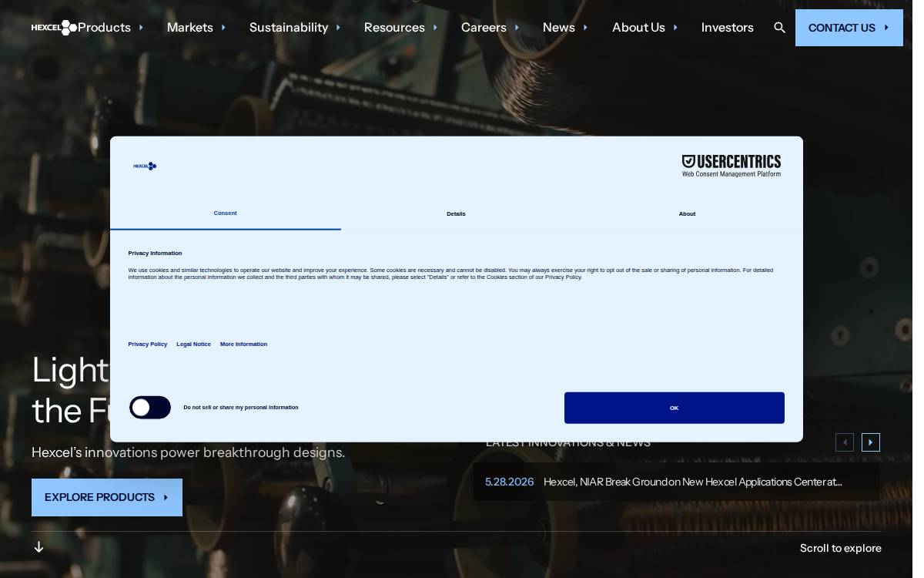The image size is (924, 578).
Task: Open the Privacy Policy link
Action: pos(148,344)
